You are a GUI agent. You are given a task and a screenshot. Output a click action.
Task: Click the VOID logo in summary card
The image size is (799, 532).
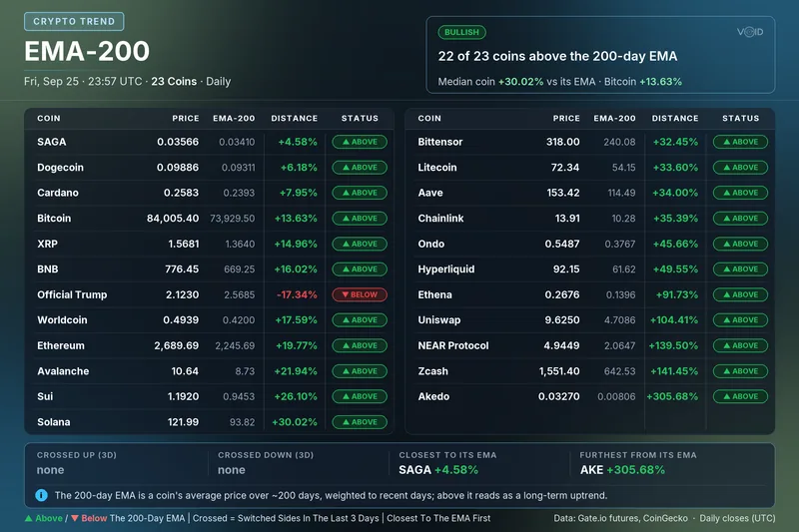pos(750,32)
